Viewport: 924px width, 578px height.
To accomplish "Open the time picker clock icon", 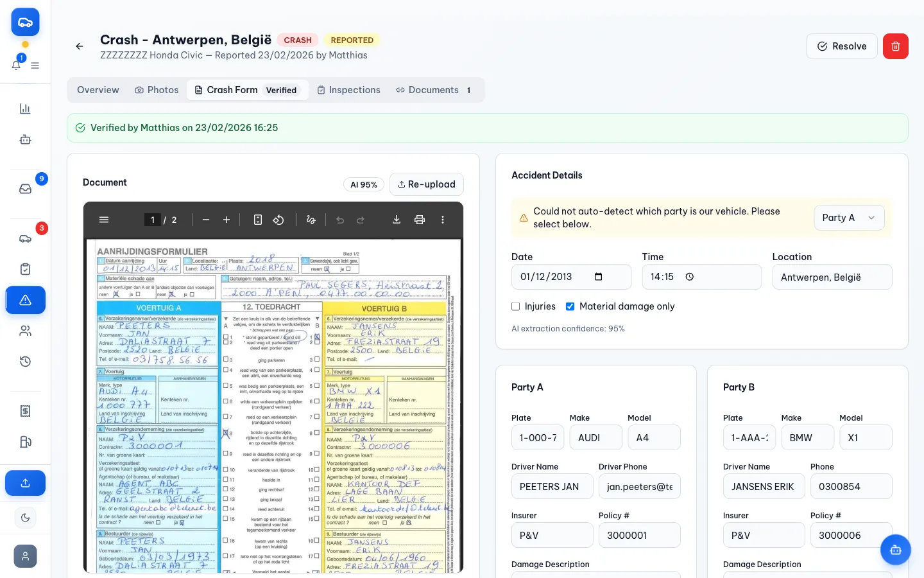I will click(x=690, y=277).
